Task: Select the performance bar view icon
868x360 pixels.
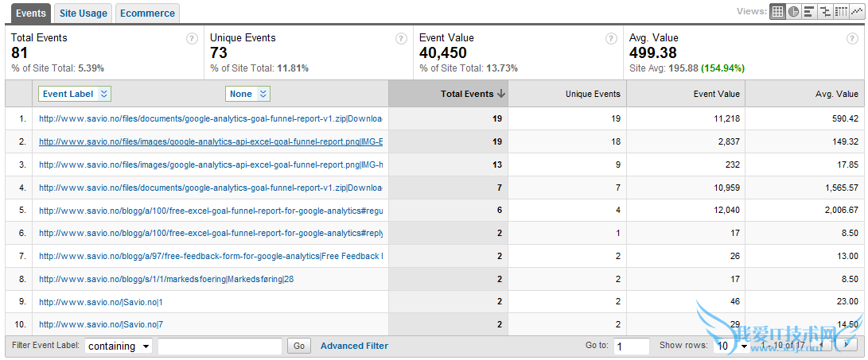Action: click(x=809, y=12)
